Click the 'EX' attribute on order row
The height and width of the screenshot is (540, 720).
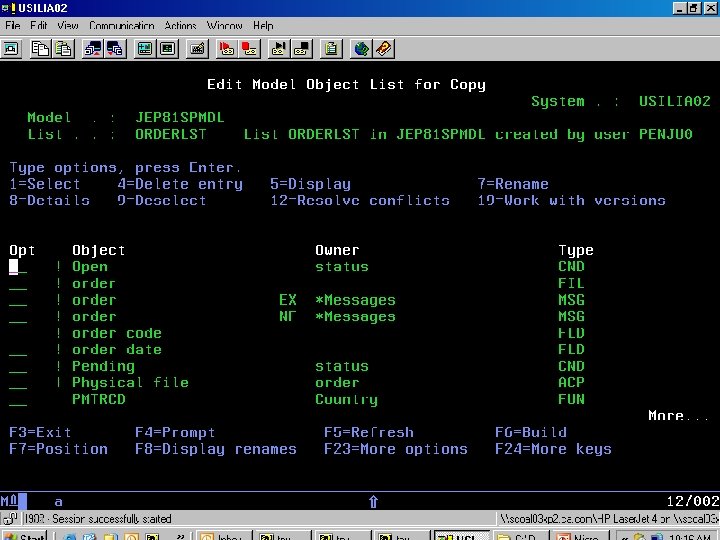(x=288, y=300)
